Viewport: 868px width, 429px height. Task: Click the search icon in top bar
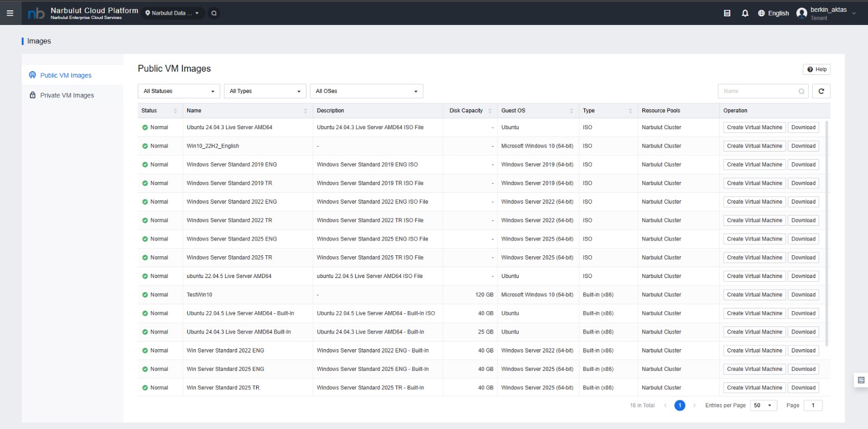(x=214, y=13)
